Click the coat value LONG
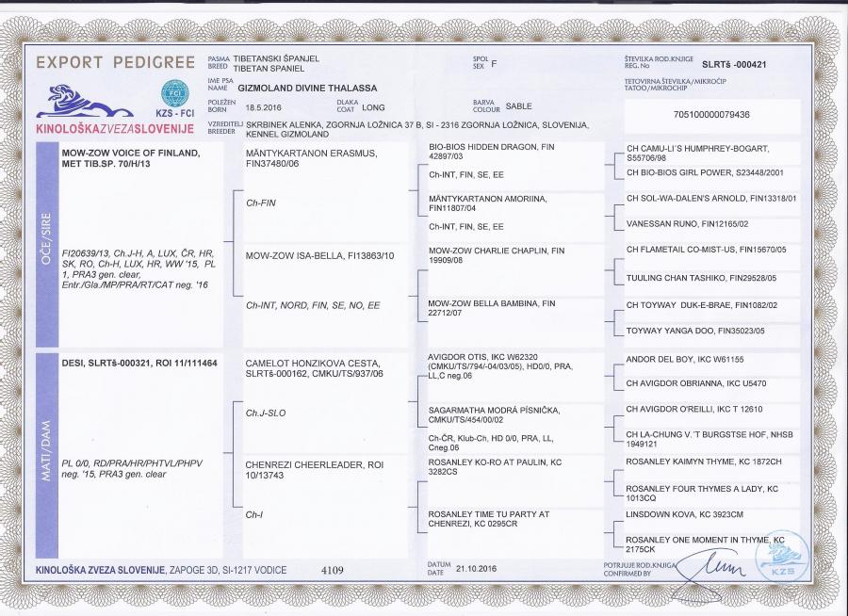 click(x=373, y=107)
